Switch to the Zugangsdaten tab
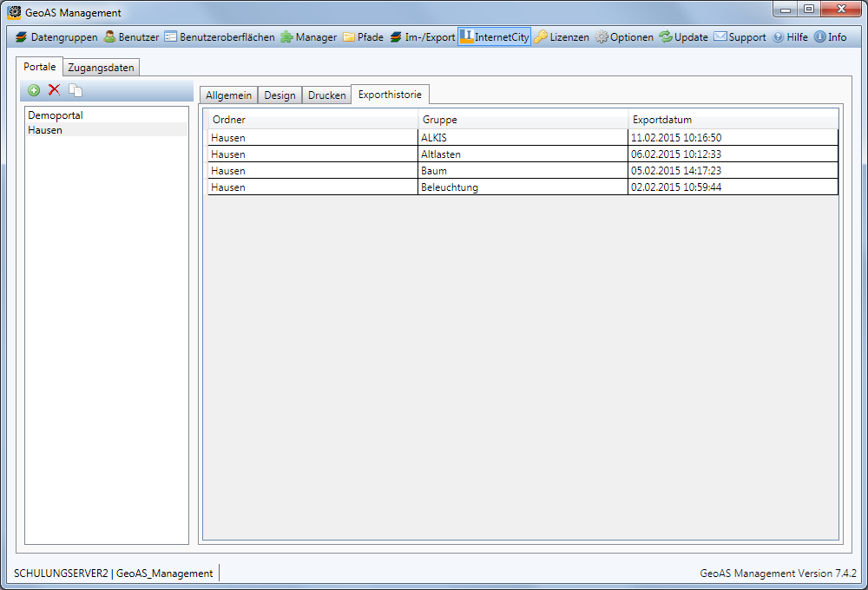Image resolution: width=868 pixels, height=590 pixels. pos(101,68)
